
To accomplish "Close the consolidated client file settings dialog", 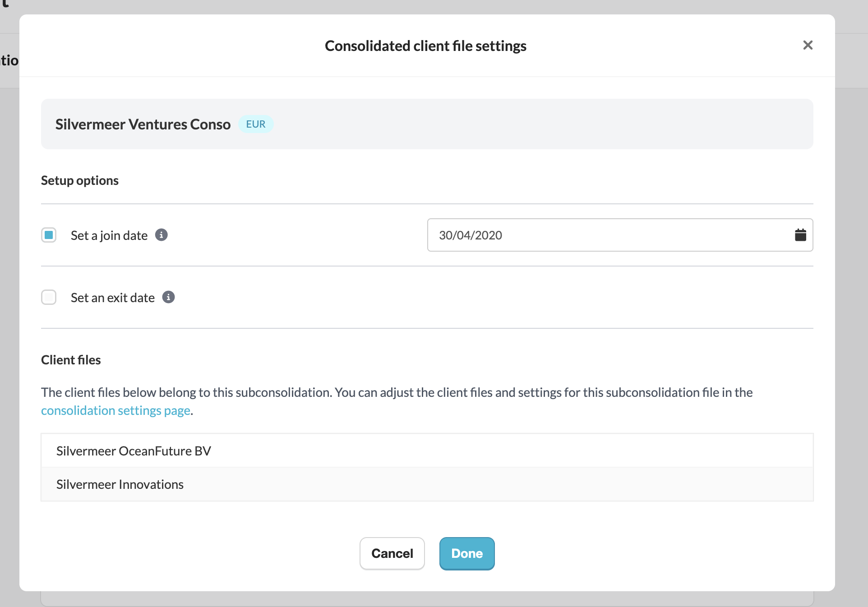I will pyautogui.click(x=808, y=45).
